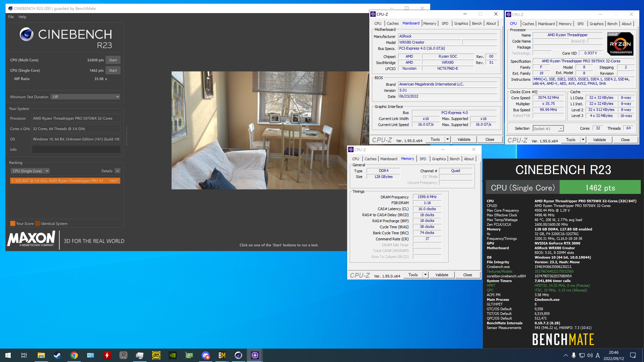Screen dimensions: 644x362
Task: Open Caches tab in Mainboard CPU-Z window
Action: [392, 23]
